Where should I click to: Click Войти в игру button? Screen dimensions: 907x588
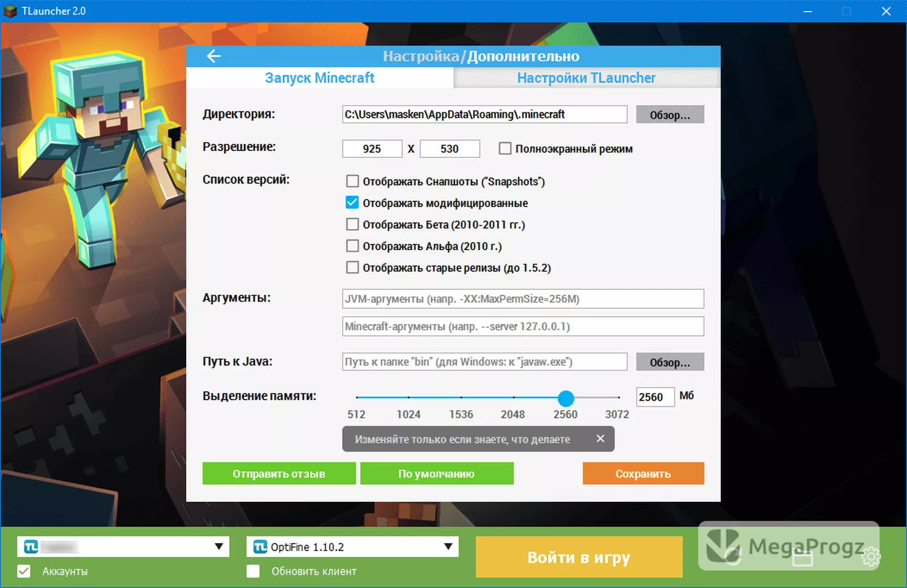[579, 557]
